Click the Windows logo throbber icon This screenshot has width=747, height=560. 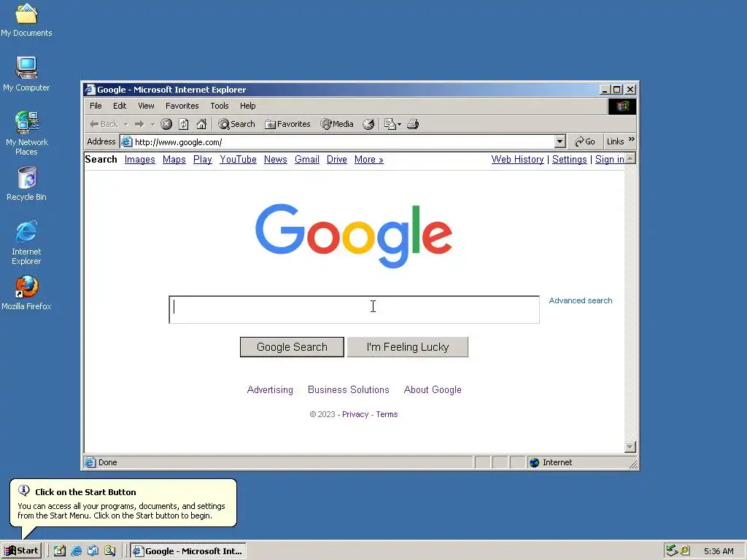click(x=622, y=106)
